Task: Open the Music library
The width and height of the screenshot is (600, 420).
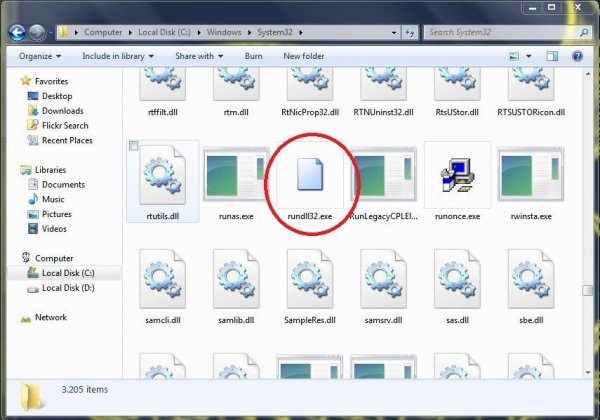Action: tap(53, 199)
